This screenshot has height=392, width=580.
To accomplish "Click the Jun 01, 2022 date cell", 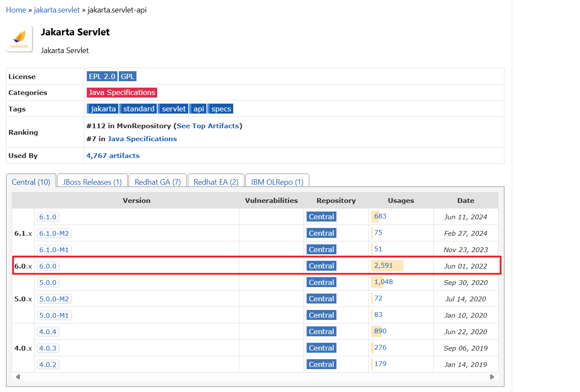I will click(466, 266).
